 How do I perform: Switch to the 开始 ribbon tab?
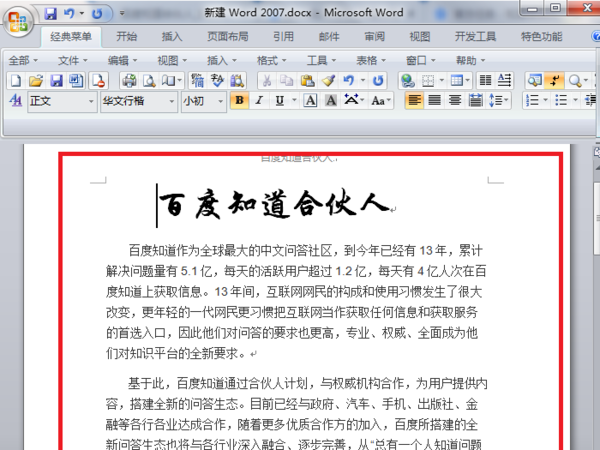(127, 37)
